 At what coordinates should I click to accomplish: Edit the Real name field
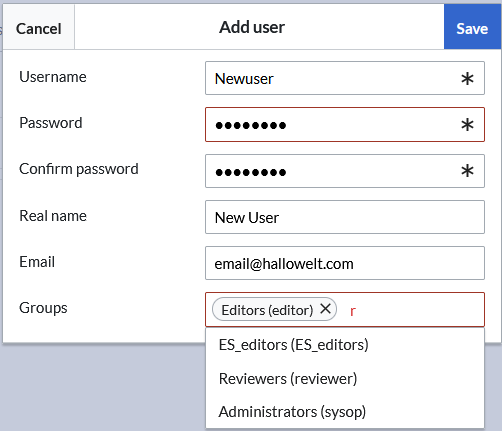coord(345,217)
